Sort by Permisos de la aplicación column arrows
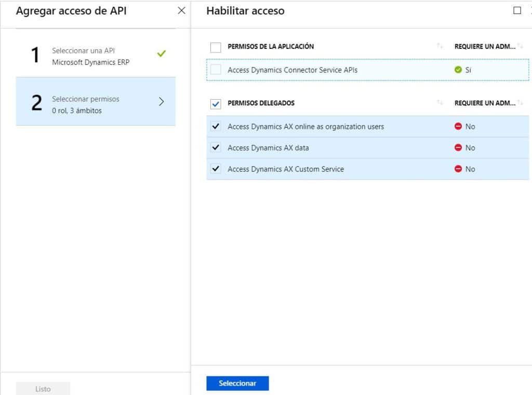The width and height of the screenshot is (532, 395). (x=440, y=46)
